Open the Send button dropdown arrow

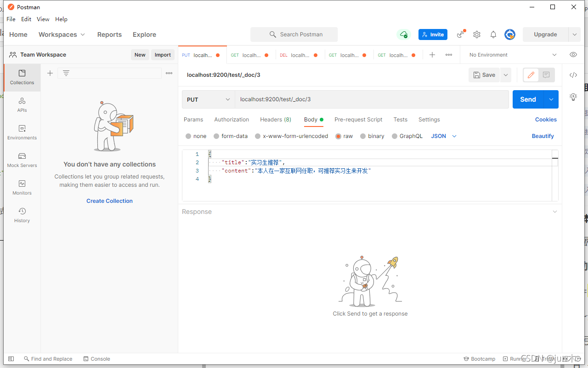[x=551, y=99]
